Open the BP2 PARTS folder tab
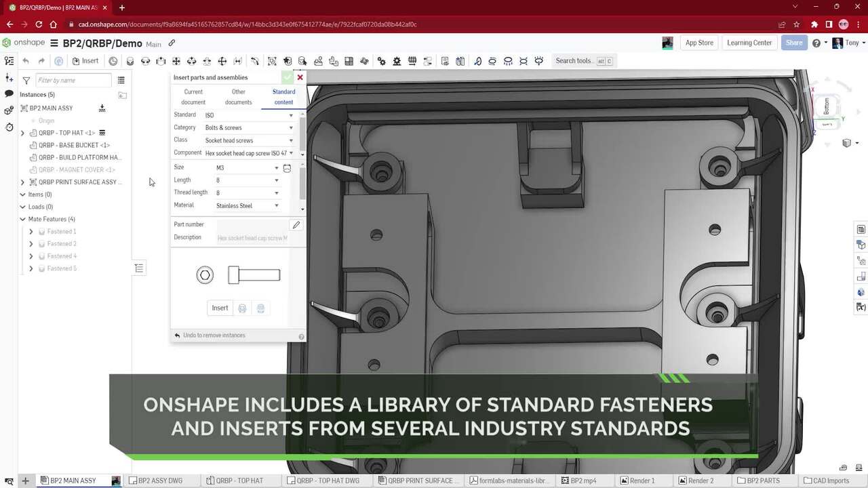 763,481
